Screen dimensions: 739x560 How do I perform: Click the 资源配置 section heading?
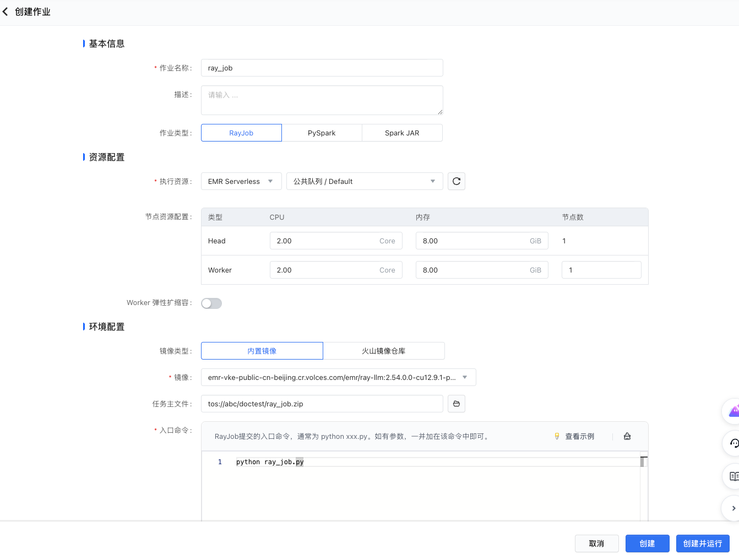coord(107,157)
